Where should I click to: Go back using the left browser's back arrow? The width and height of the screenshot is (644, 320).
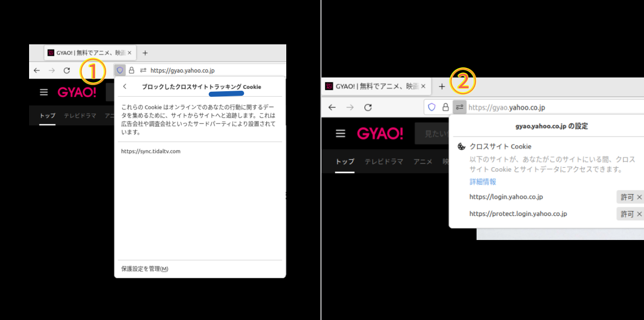click(x=37, y=70)
